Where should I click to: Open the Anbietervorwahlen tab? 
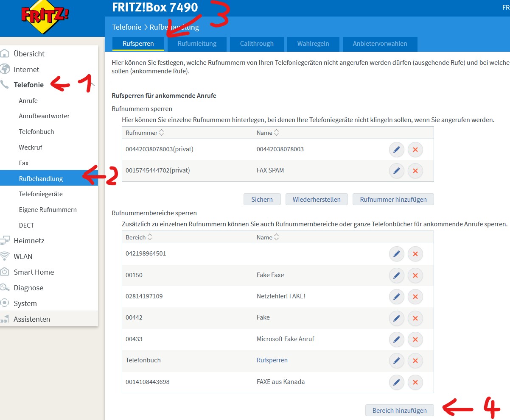380,44
